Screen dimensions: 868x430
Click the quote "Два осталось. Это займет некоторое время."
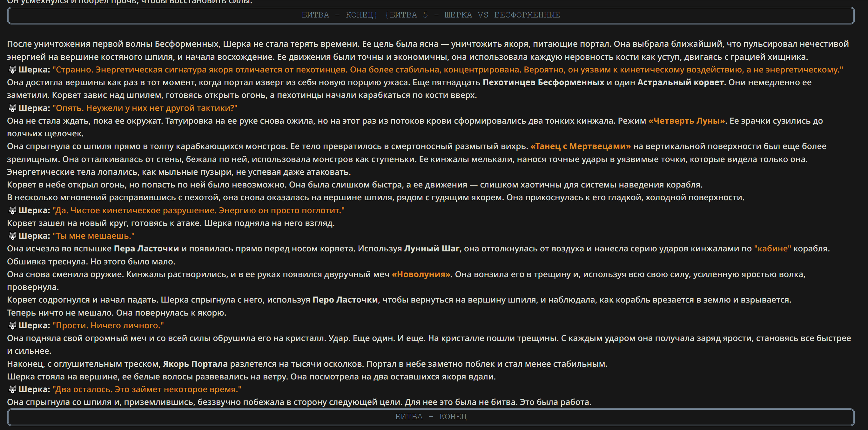147,390
